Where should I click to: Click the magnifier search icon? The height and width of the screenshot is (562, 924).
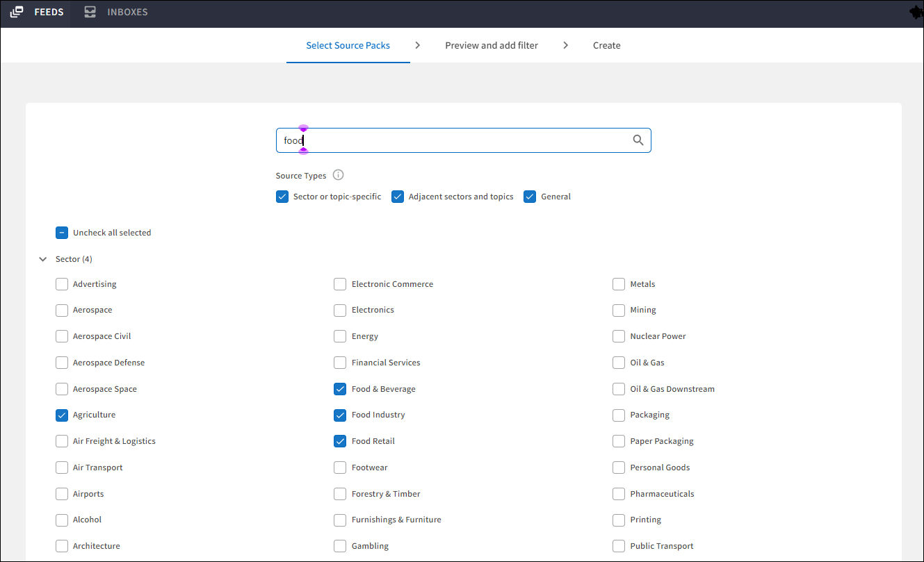(638, 140)
